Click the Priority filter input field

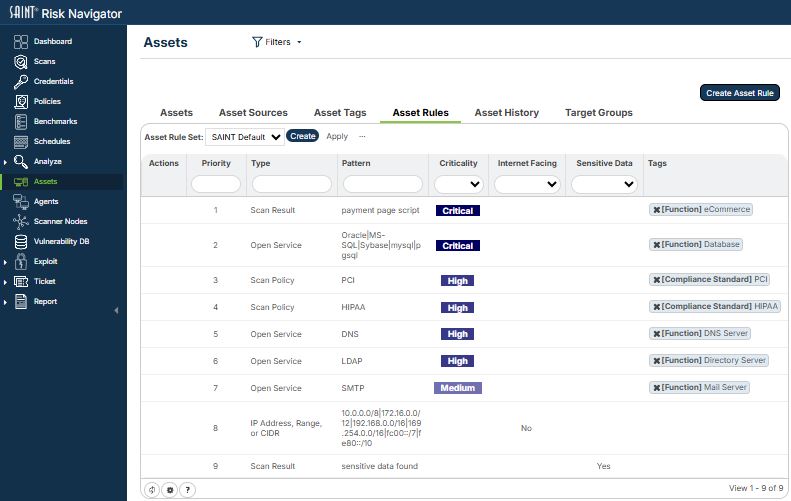coord(216,184)
